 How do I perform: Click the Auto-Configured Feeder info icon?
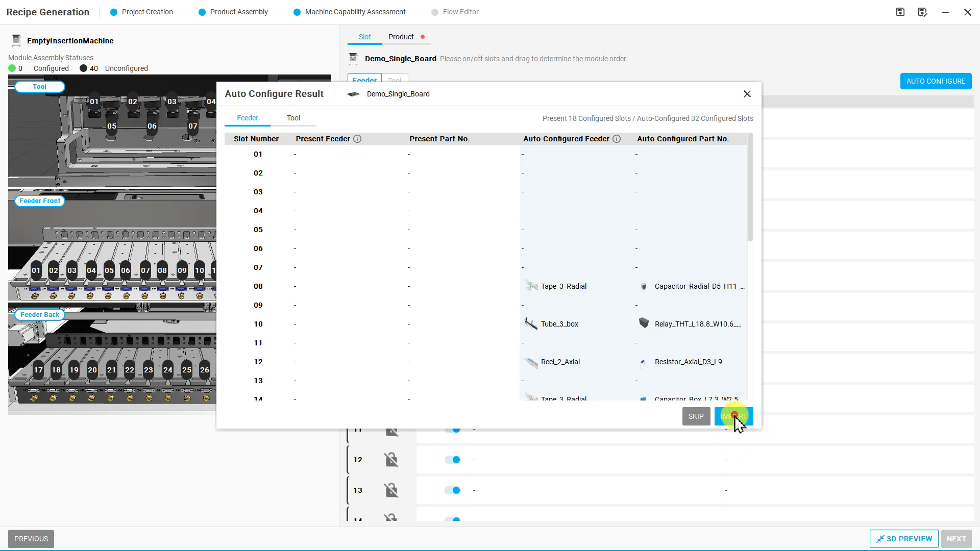point(617,139)
